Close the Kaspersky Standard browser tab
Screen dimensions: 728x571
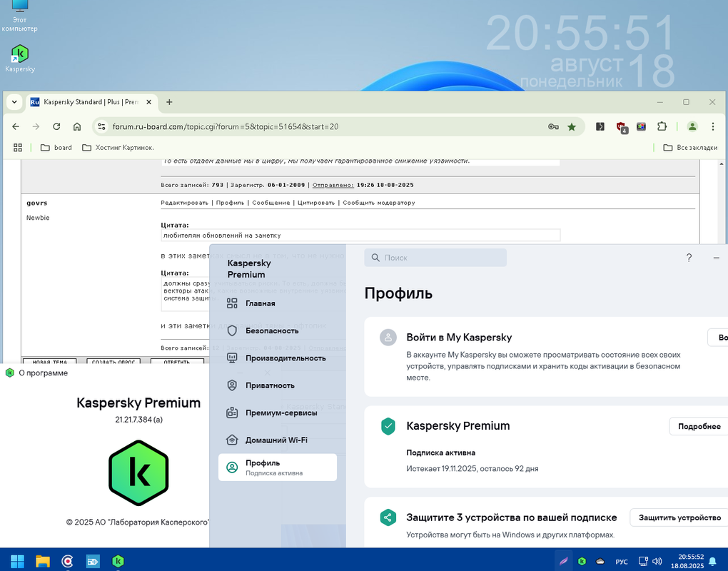148,102
